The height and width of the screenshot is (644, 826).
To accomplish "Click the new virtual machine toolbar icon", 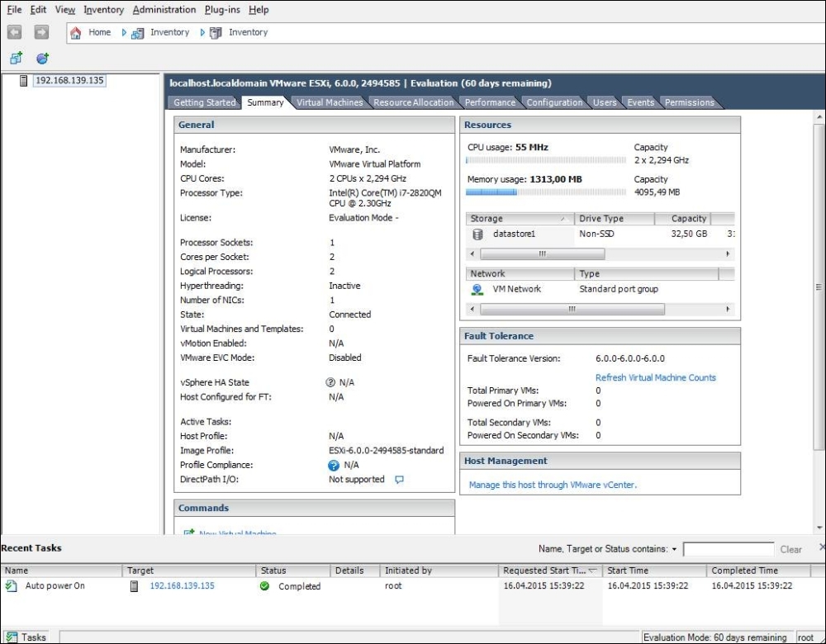I will click(x=17, y=58).
